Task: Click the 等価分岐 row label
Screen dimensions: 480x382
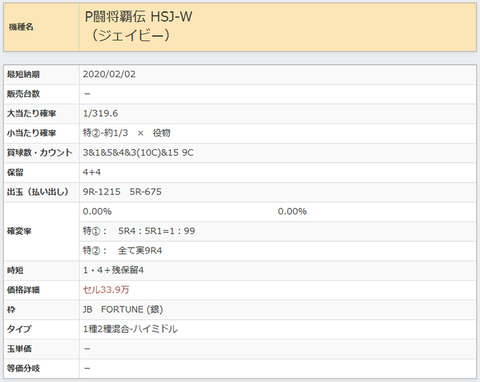Action: pos(23,368)
